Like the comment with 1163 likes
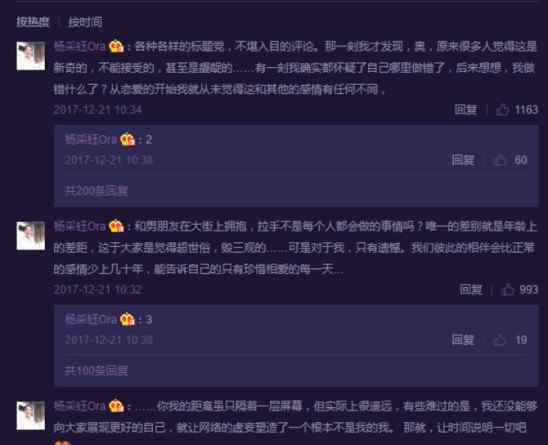Screen dimensions: 548x445 pyautogui.click(x=502, y=110)
